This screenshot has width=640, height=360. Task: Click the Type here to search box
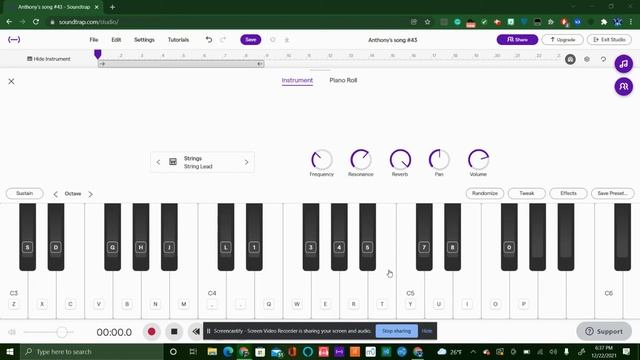tap(92, 351)
